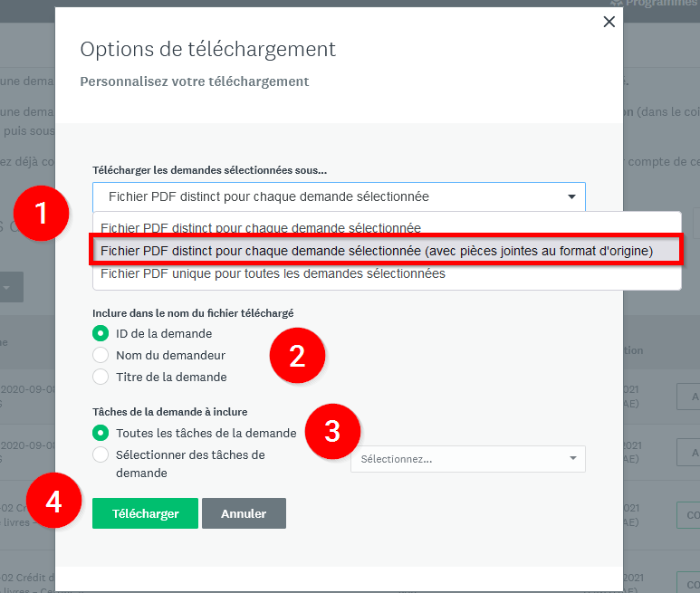The height and width of the screenshot is (593, 700).
Task: Pick the first option in the open dropdown list
Action: 260,228
